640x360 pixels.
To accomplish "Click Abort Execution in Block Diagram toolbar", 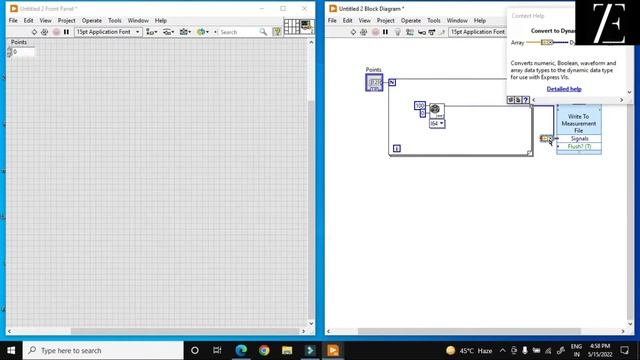I will point(375,32).
